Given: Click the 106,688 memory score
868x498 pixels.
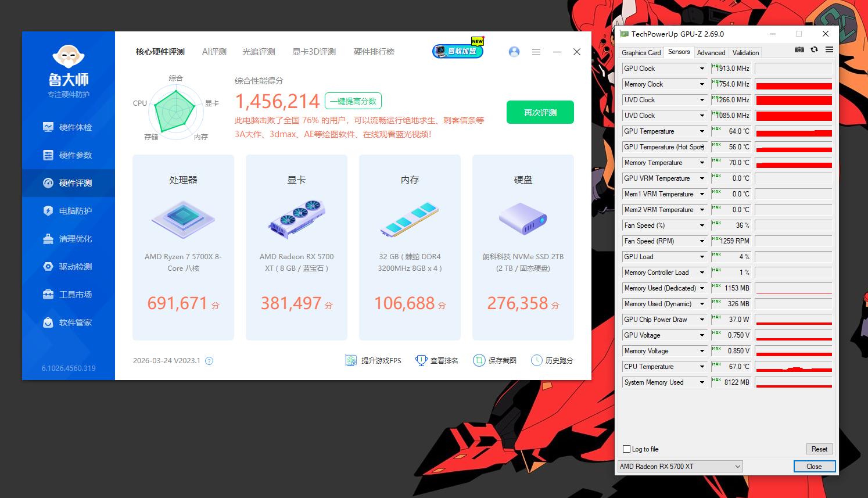Looking at the screenshot, I should 404,303.
